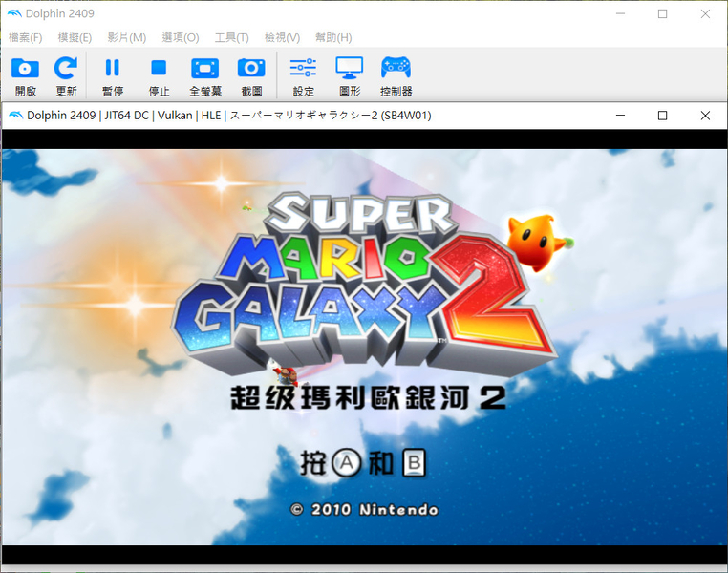
Task: Minimize the game render window
Action: pos(620,115)
